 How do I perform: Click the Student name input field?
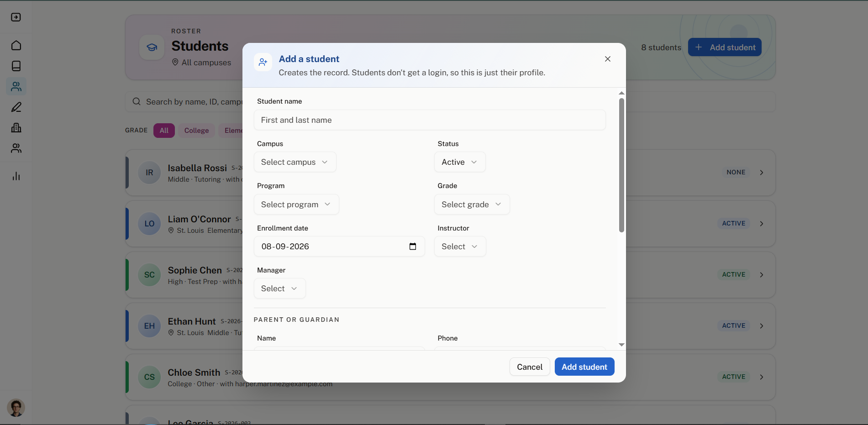[x=430, y=120]
